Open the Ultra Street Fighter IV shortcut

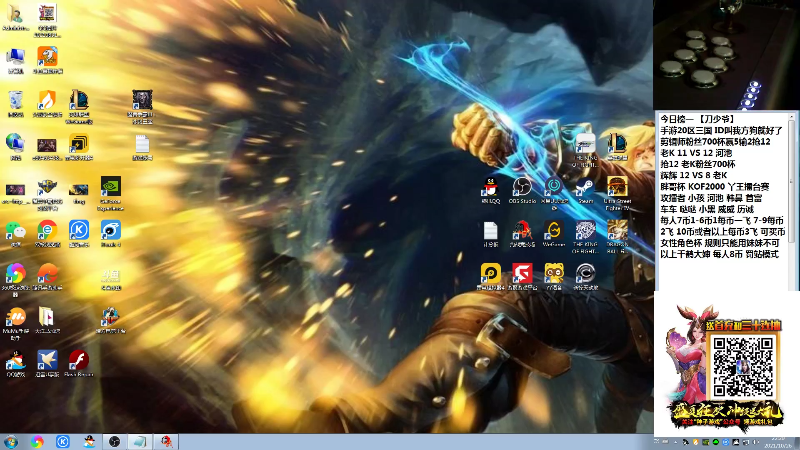(x=617, y=193)
